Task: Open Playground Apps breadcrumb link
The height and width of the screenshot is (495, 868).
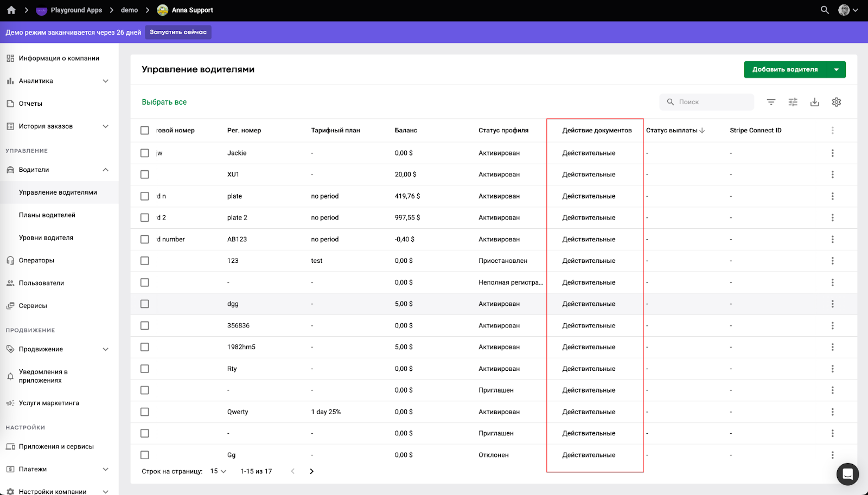Action: tap(69, 10)
